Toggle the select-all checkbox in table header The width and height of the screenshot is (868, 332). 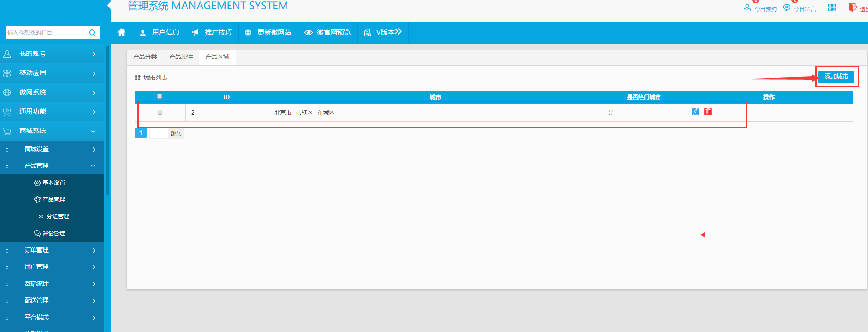159,96
